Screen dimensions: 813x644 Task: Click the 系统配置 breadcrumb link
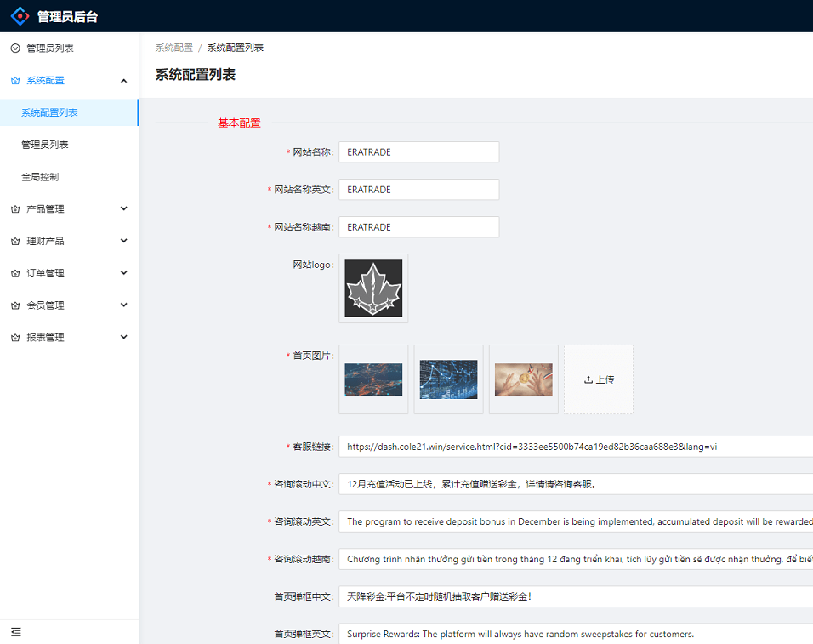(173, 48)
